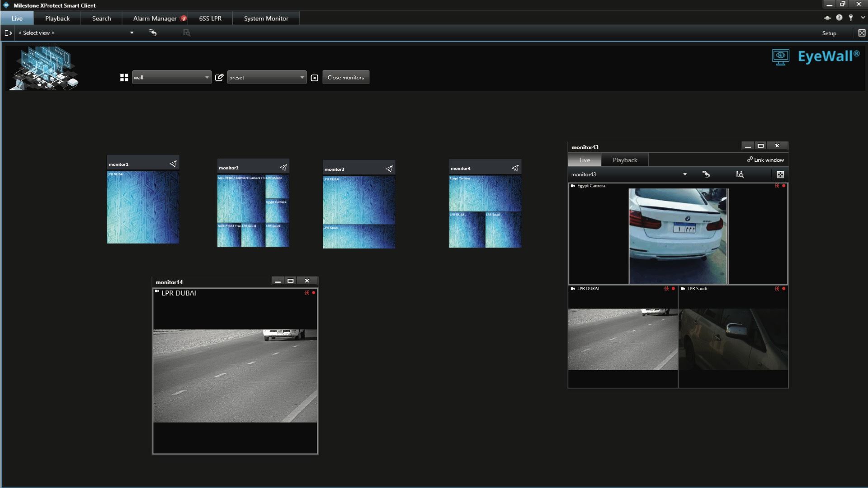This screenshot has width=868, height=488.
Task: Click the Egypt Camera recording indicator dot
Action: (784, 186)
